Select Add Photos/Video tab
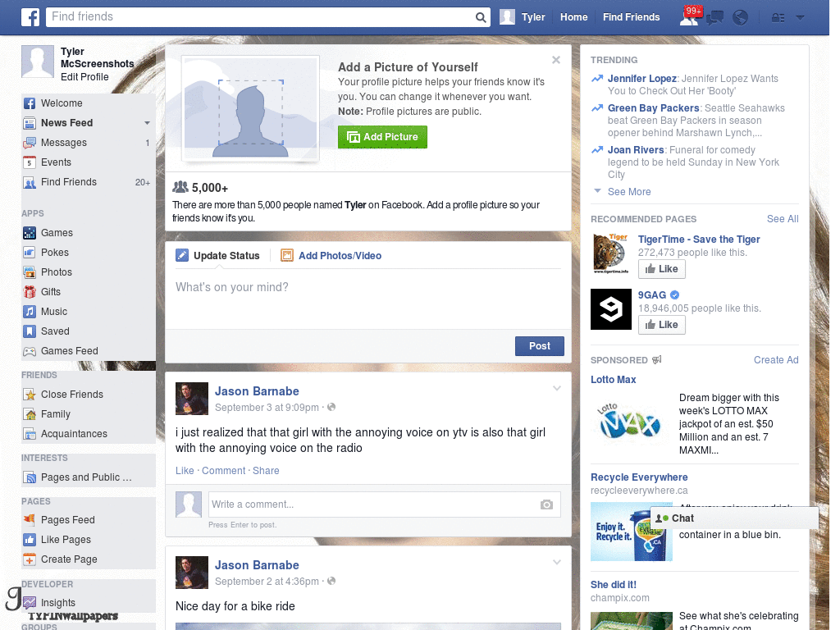Image resolution: width=840 pixels, height=630 pixels. (x=331, y=256)
